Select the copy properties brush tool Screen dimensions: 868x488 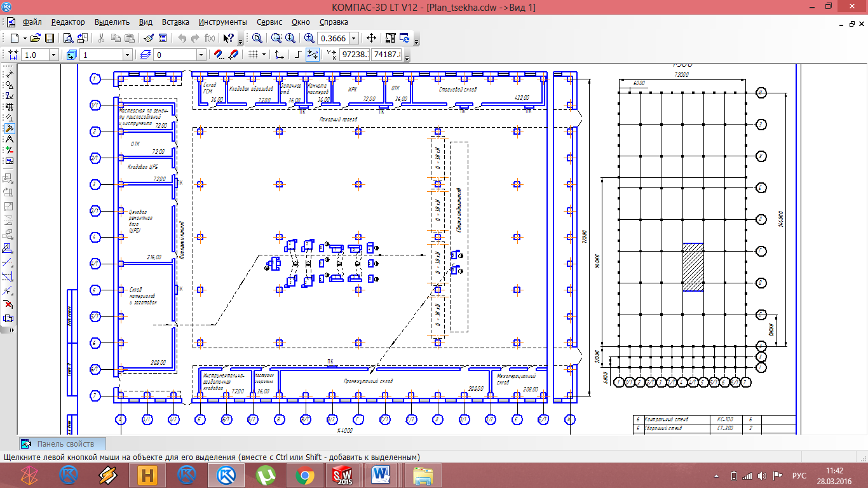coord(148,38)
